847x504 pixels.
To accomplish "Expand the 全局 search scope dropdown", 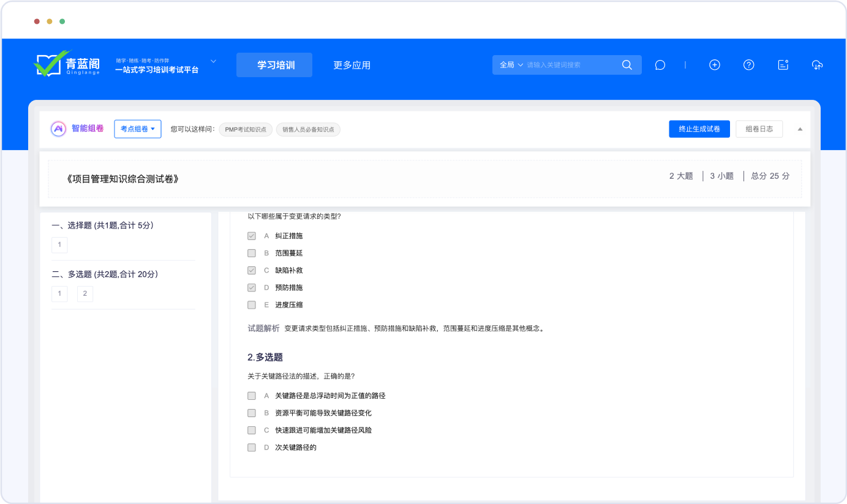I will (x=511, y=65).
